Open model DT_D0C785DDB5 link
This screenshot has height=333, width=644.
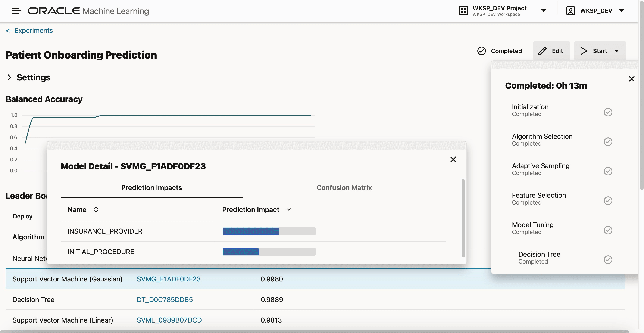tap(165, 299)
